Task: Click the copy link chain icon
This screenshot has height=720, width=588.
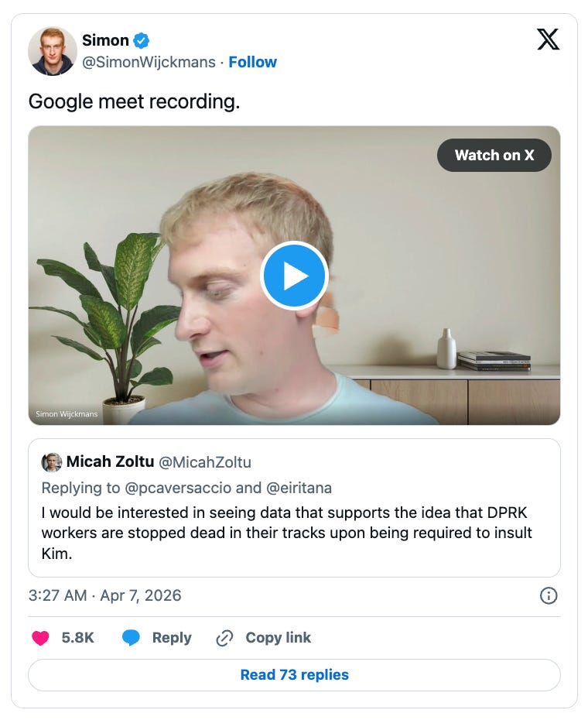Action: pos(224,638)
